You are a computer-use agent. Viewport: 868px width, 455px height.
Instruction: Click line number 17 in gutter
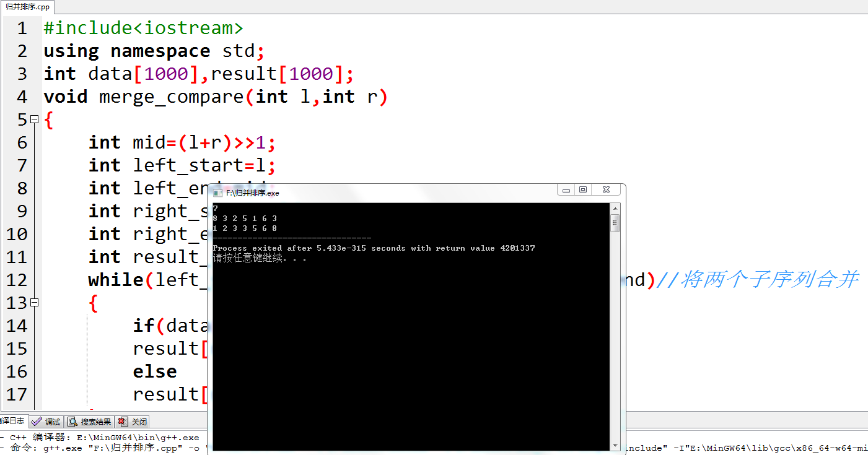(x=17, y=394)
